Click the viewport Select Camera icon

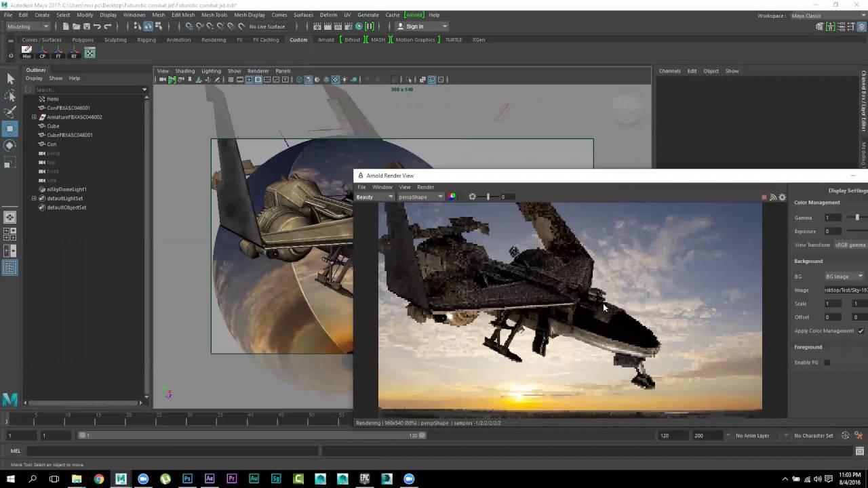click(163, 79)
